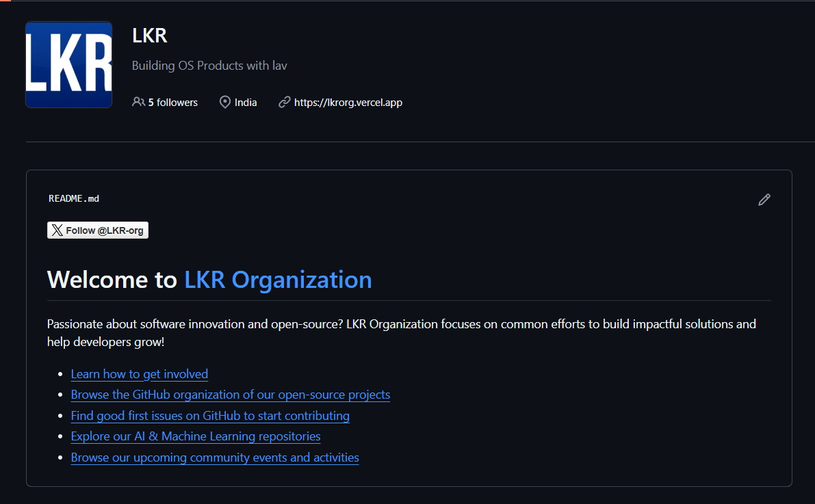Open the LKR Organization heading link
815x504 pixels.
pos(278,280)
